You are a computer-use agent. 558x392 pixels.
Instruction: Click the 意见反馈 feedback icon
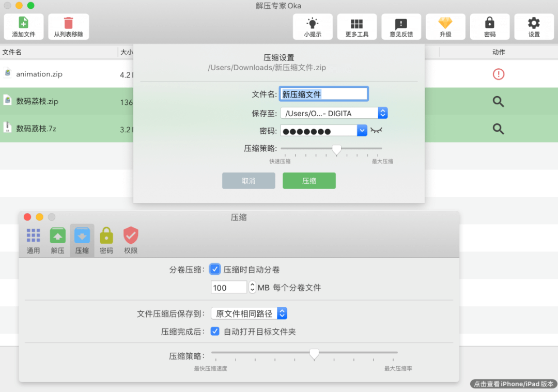click(401, 23)
